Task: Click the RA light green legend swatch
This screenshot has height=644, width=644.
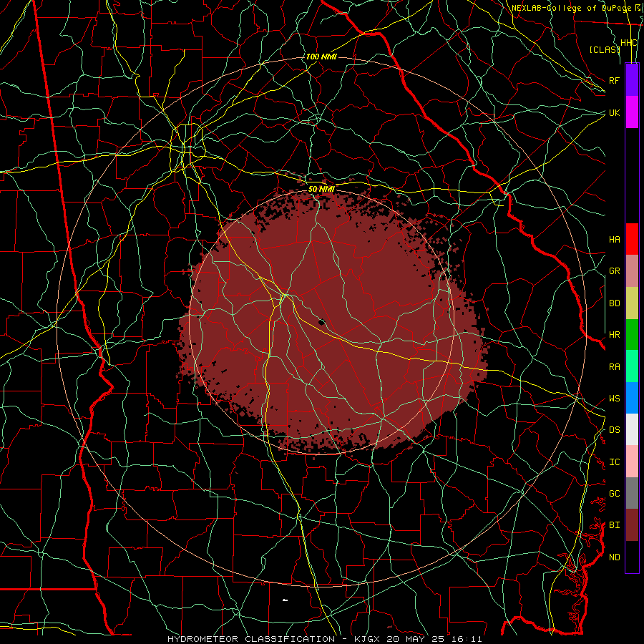Action: tap(632, 366)
